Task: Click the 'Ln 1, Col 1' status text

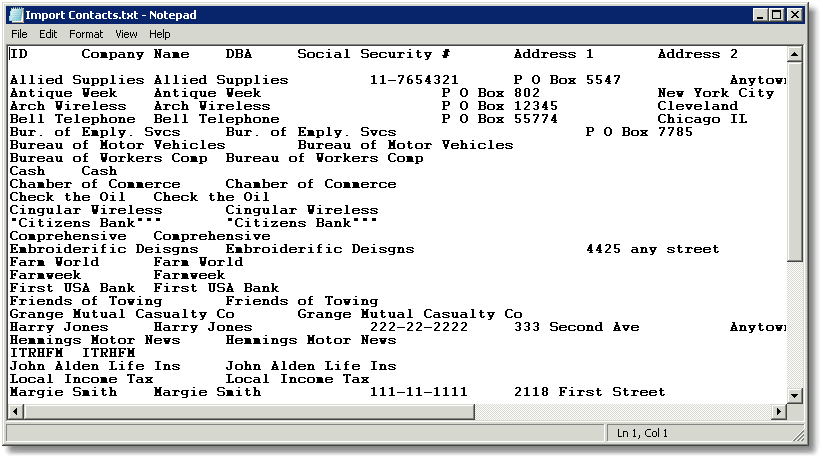Action: [x=642, y=433]
